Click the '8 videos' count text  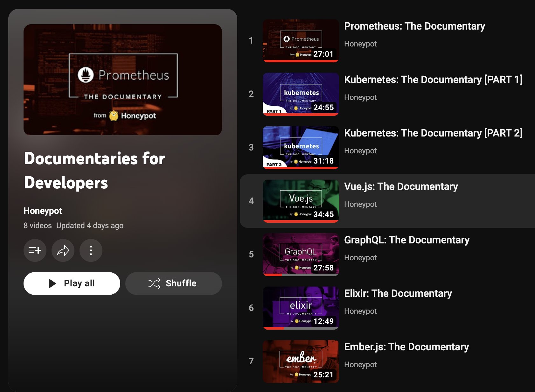click(x=38, y=226)
